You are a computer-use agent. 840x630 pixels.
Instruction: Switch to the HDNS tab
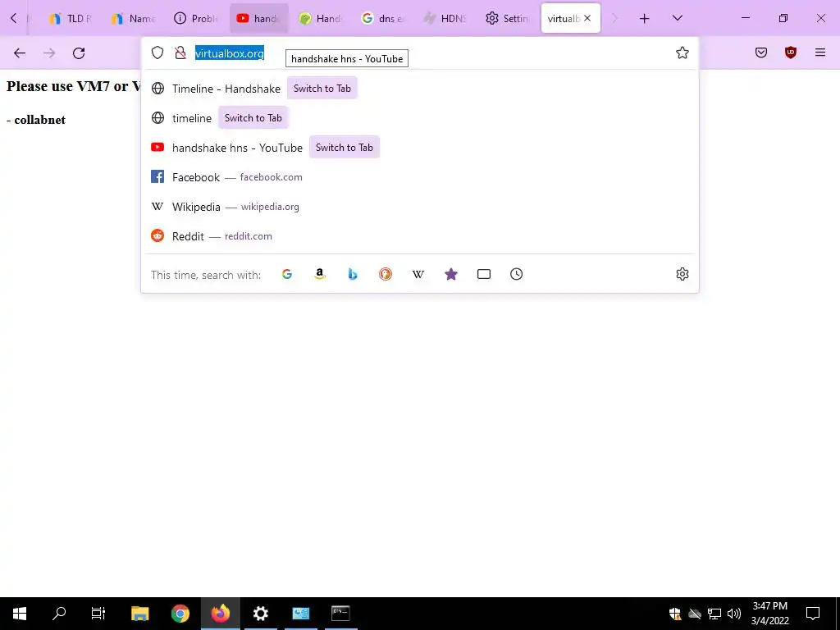click(x=446, y=18)
